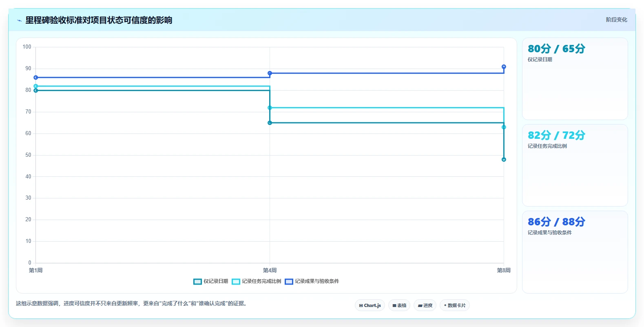Click the 表格 tag
The image size is (644, 327).
coord(399,305)
